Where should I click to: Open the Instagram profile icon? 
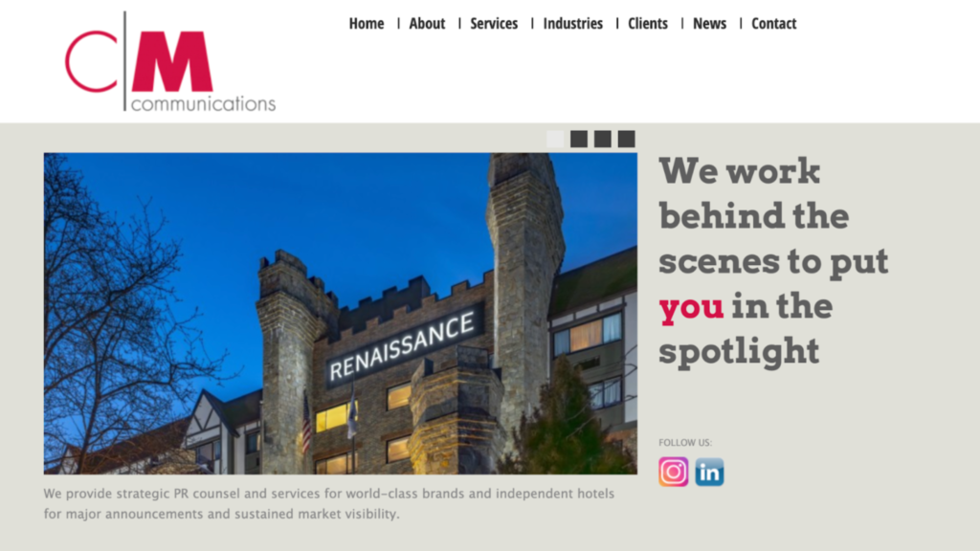[x=673, y=472]
